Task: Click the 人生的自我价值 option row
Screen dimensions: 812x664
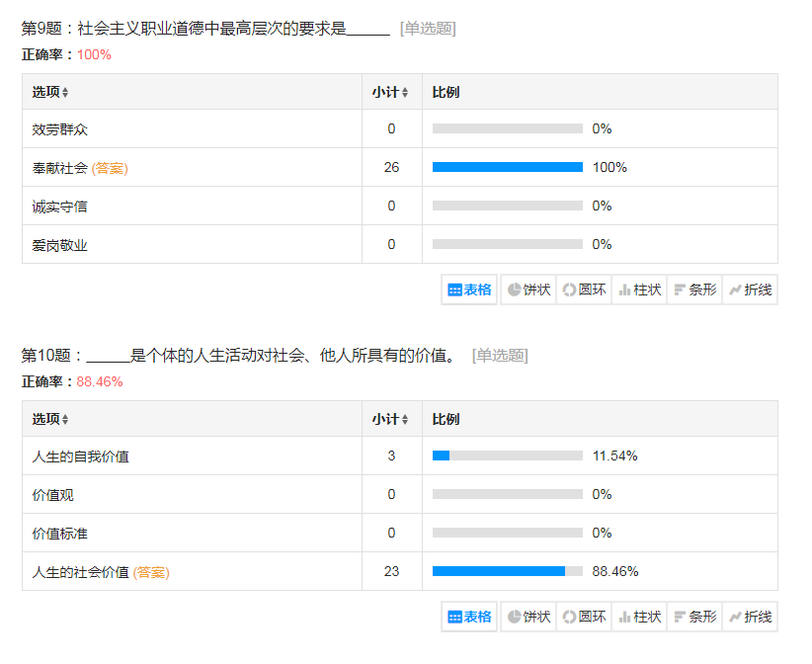Action: (81, 456)
